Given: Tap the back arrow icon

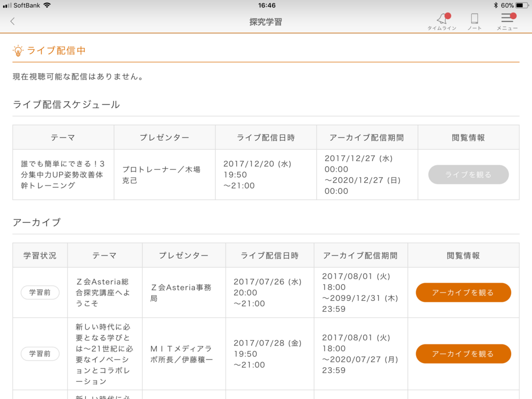Looking at the screenshot, I should [x=12, y=21].
